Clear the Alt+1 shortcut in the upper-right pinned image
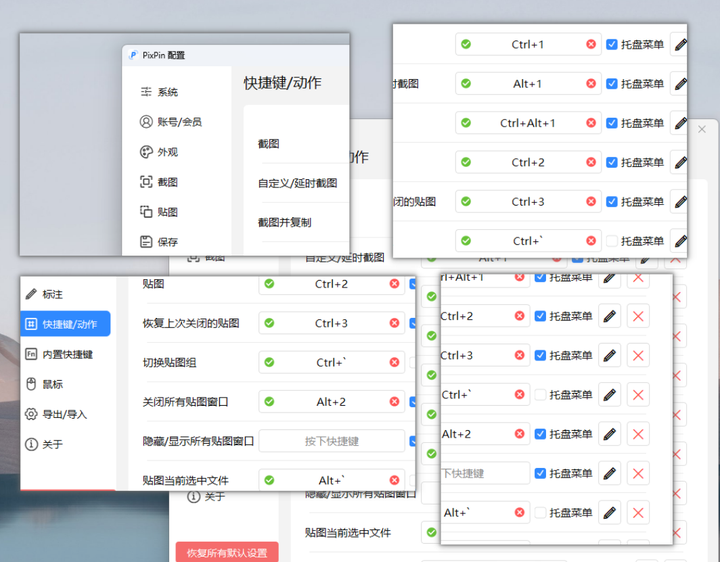This screenshot has width=720, height=562. point(591,84)
